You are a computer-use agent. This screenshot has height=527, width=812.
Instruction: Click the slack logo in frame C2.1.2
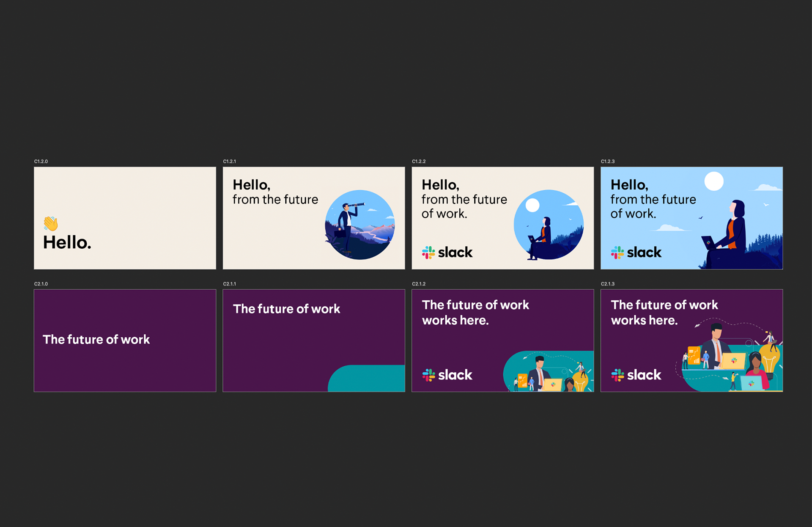click(x=447, y=375)
